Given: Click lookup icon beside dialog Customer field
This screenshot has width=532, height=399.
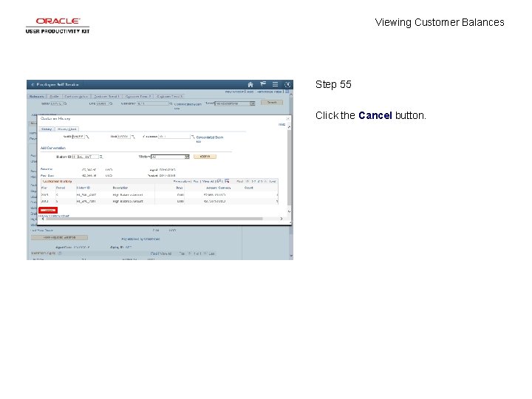Looking at the screenshot, I should coord(193,137).
